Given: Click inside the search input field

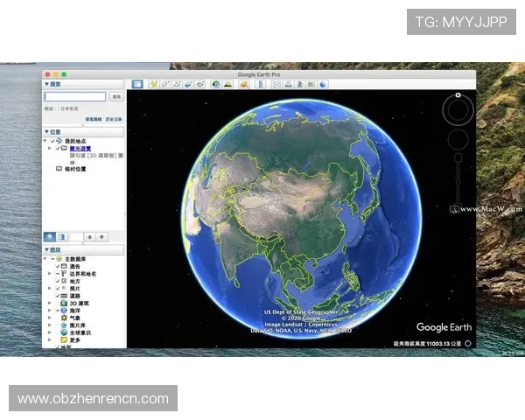Looking at the screenshot, I should pos(75,97).
